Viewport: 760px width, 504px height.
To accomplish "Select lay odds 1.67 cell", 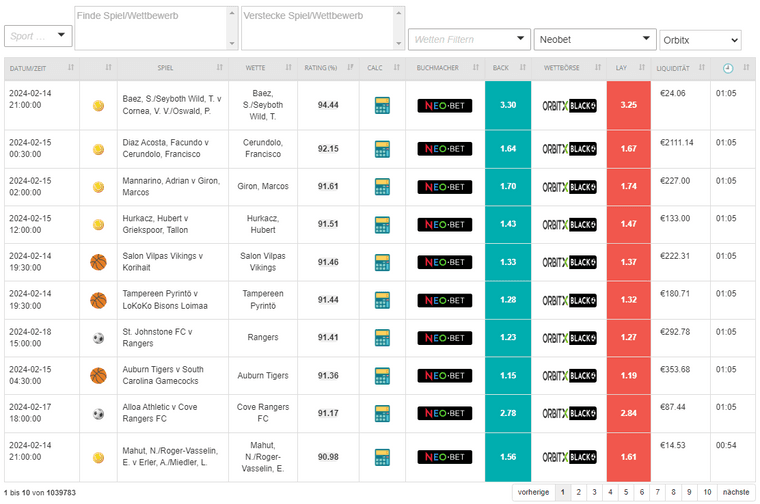I will 629,149.
